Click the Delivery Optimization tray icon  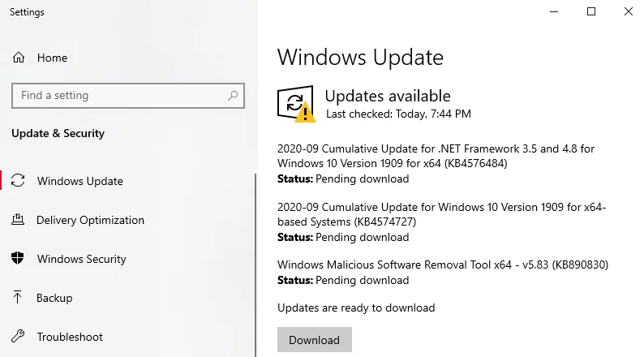[18, 220]
